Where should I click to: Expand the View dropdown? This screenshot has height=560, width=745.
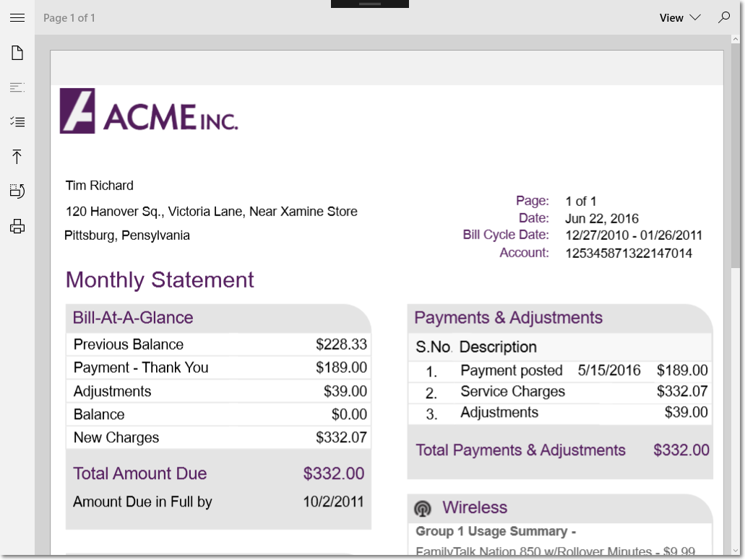[680, 18]
